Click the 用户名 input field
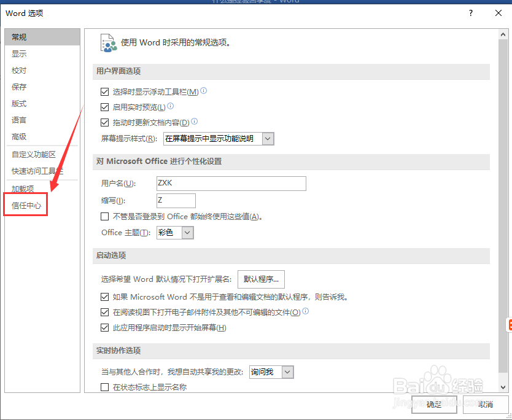Viewport: 512px width, 420px height. click(x=231, y=183)
